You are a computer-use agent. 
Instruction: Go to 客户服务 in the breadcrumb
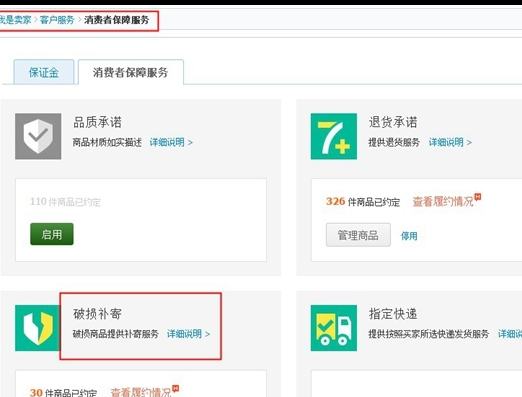(57, 20)
